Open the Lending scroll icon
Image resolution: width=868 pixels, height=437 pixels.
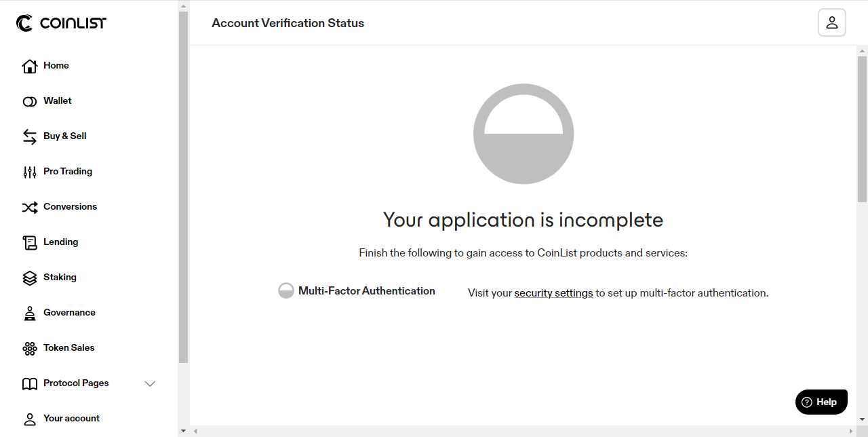click(x=30, y=242)
